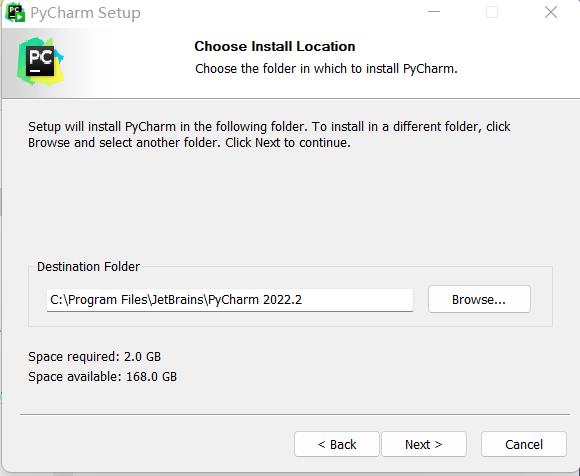Cancel the PyCharm installation

point(524,444)
